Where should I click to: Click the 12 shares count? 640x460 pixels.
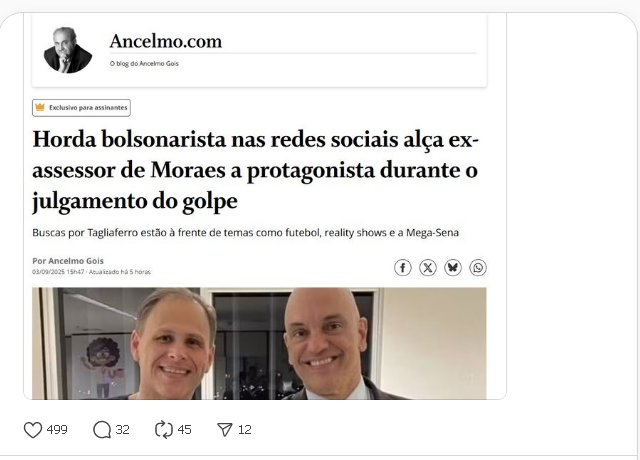[244, 430]
